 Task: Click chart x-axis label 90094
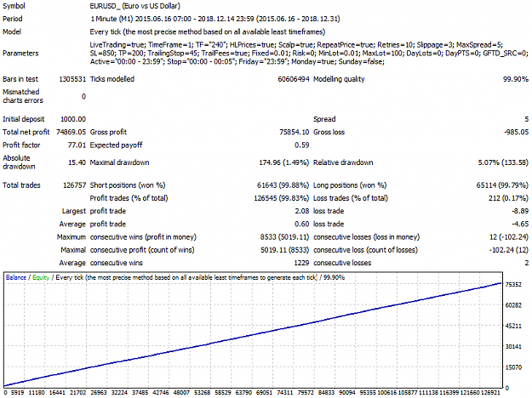pos(347,393)
